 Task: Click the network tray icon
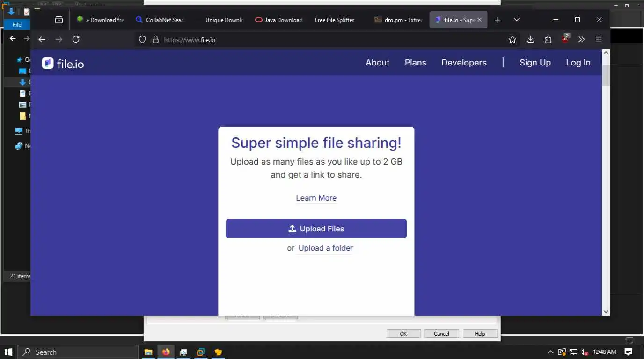pyautogui.click(x=573, y=352)
